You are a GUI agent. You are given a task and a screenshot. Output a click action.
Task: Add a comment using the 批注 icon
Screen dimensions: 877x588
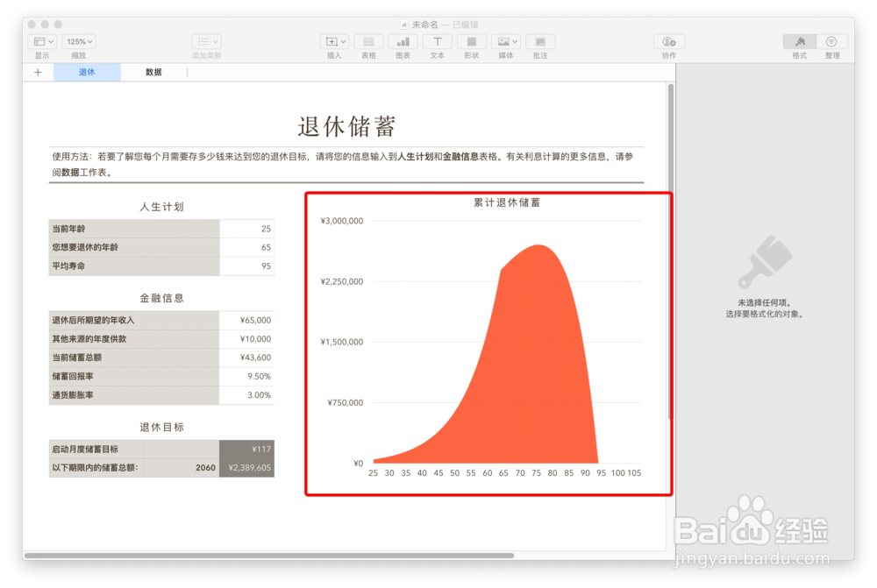click(x=539, y=41)
